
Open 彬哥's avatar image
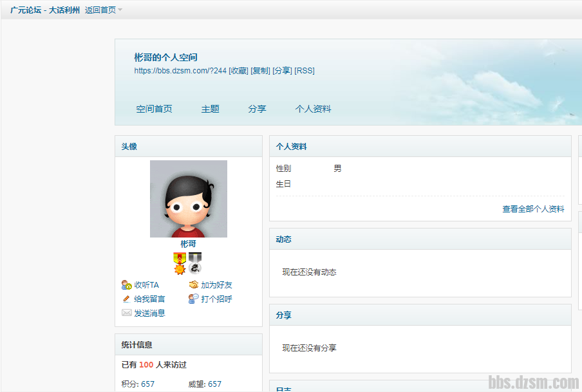188,199
